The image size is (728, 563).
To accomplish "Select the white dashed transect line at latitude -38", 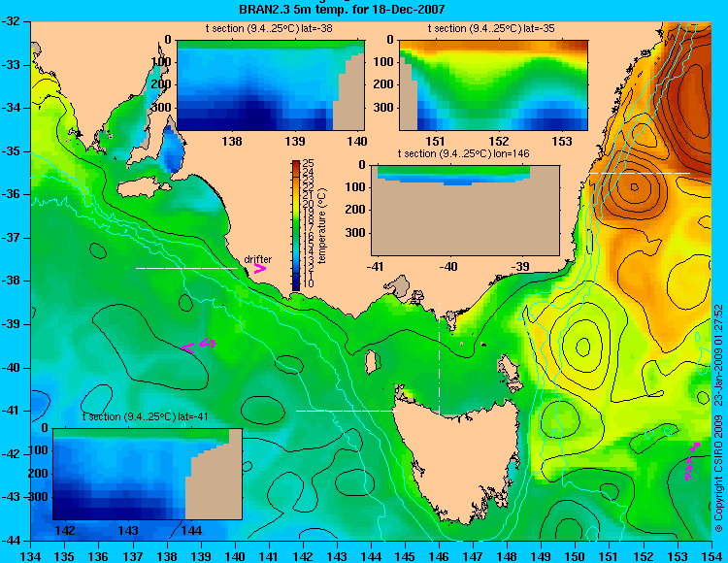I will [186, 268].
